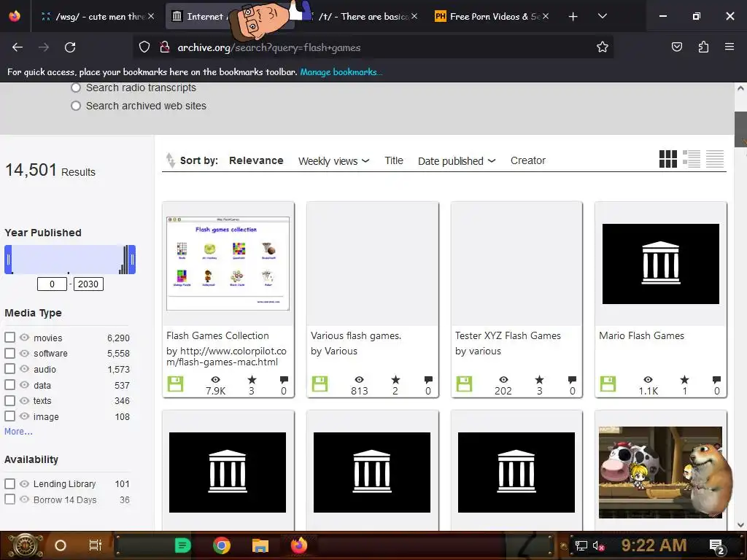747x560 pixels.
Task: Toggle the eye icon next to movies
Action: pyautogui.click(x=24, y=337)
